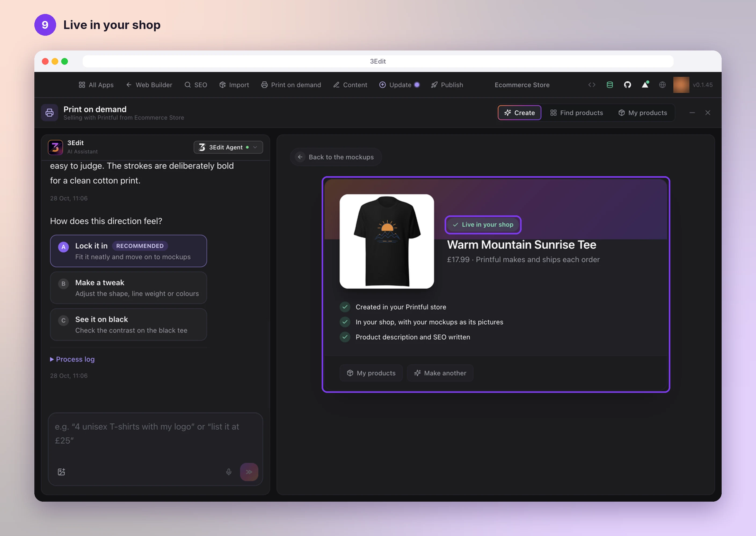
Task: Click the v0.1.45 version label
Action: click(x=703, y=85)
